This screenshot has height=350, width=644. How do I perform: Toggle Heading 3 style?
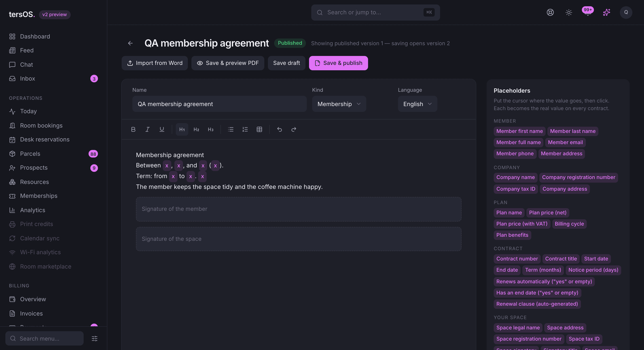pyautogui.click(x=210, y=129)
